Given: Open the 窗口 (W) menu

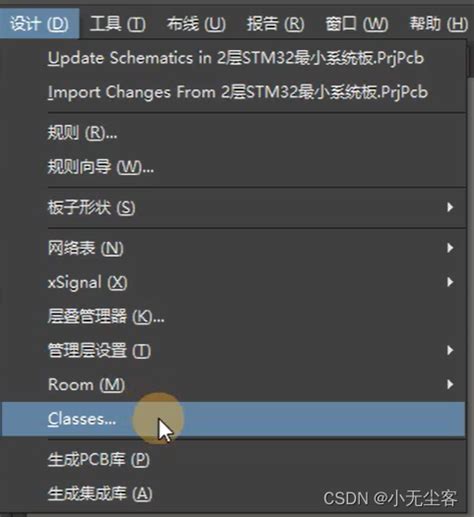Looking at the screenshot, I should tap(356, 24).
